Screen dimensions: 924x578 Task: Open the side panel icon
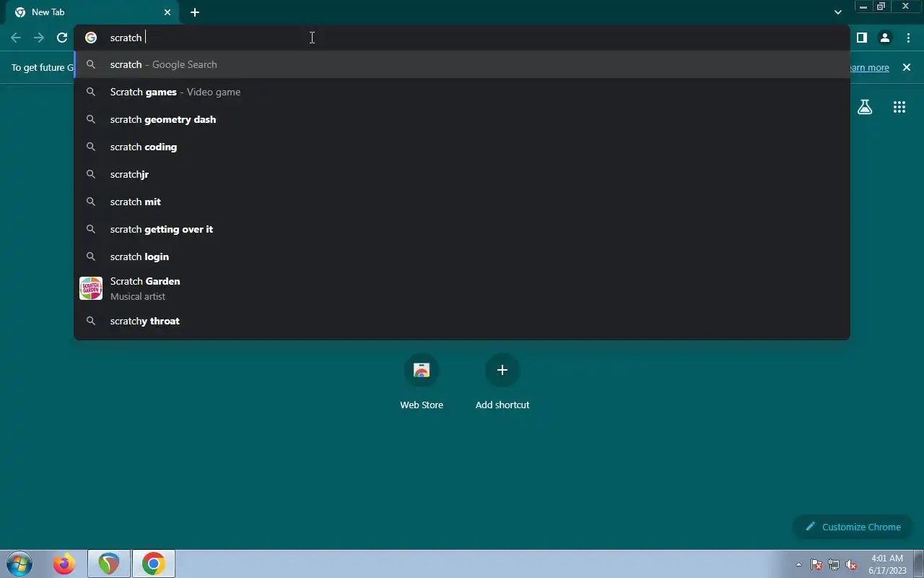click(861, 38)
